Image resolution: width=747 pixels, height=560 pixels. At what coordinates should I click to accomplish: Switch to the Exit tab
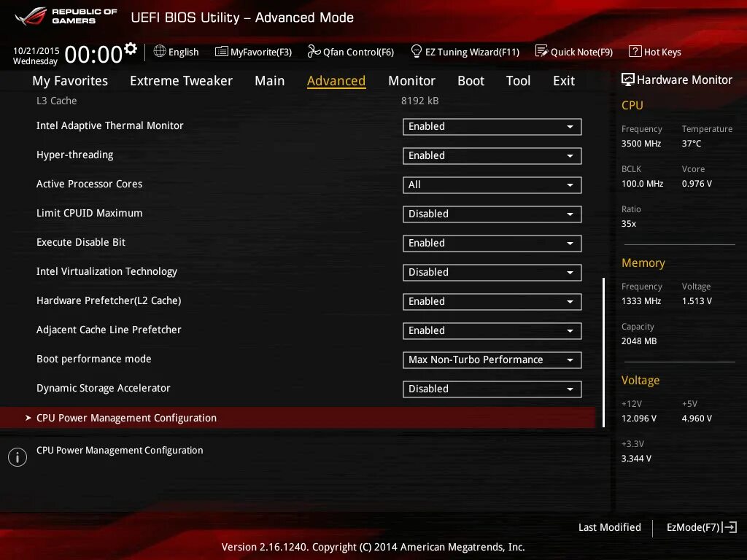coord(564,81)
